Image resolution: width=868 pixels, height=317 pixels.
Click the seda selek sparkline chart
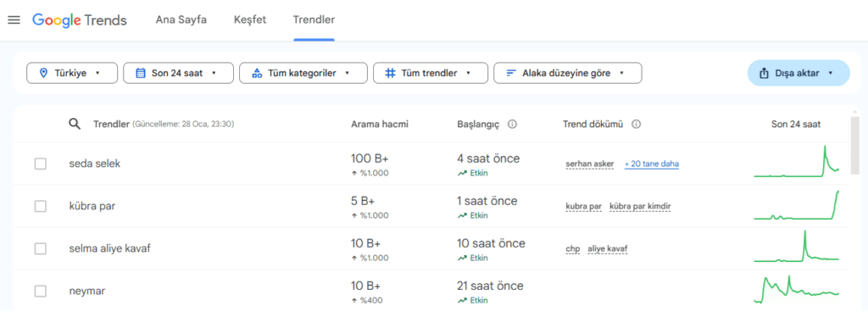click(797, 162)
